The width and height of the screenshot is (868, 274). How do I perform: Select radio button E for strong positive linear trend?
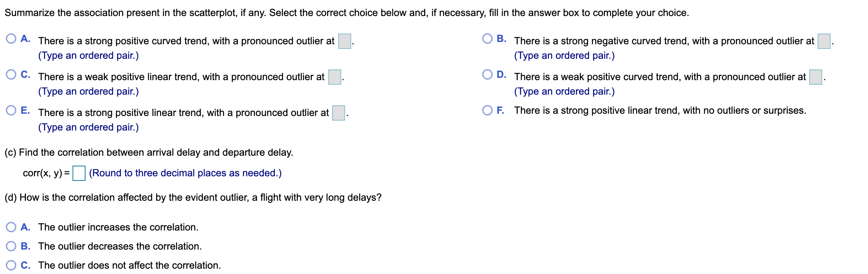[11, 111]
